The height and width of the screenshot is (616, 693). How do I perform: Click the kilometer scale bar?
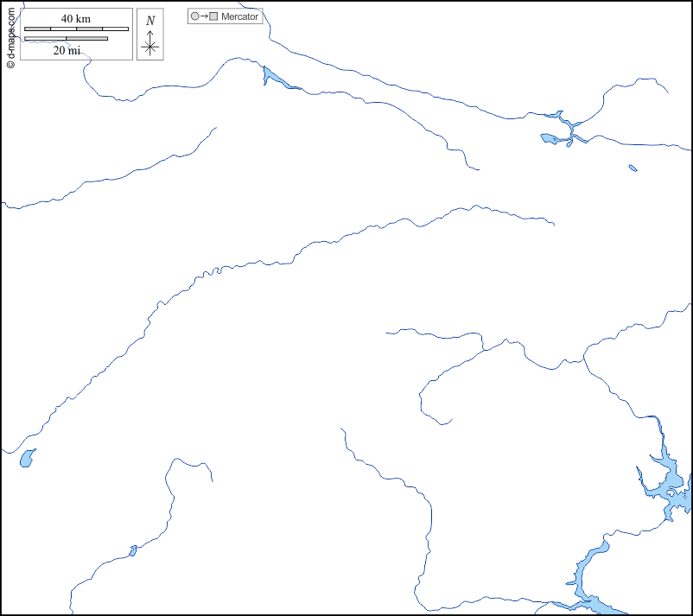coord(76,29)
